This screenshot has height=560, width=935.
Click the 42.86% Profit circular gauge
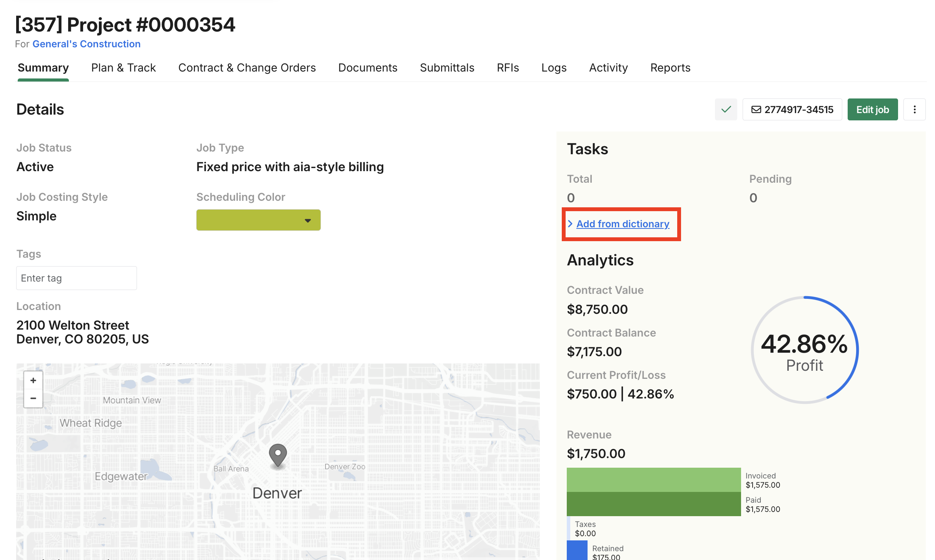(x=804, y=350)
